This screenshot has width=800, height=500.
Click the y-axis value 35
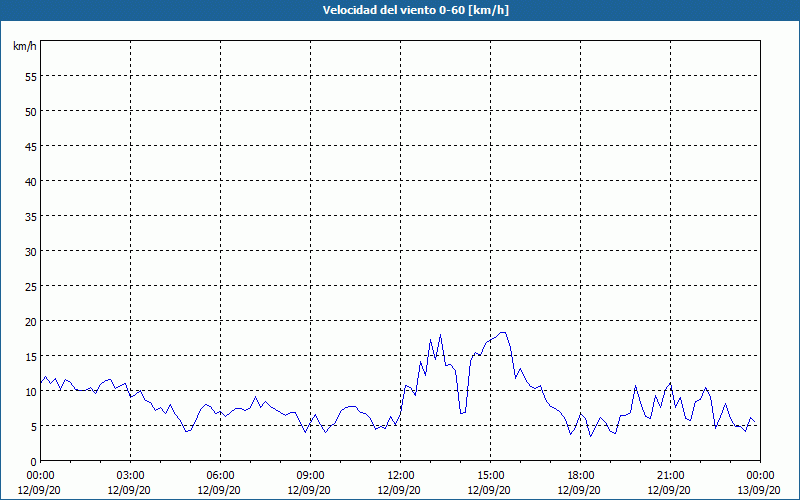(31, 216)
